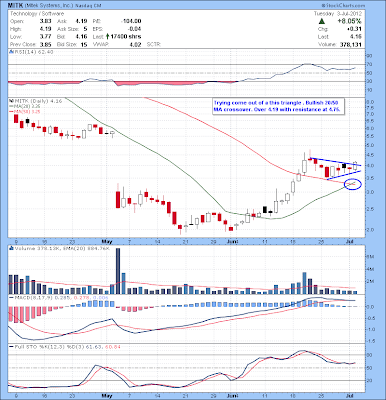Viewport: 386px width, 400px height.
Task: Click the MITK ticker symbol in header
Action: coord(16,5)
